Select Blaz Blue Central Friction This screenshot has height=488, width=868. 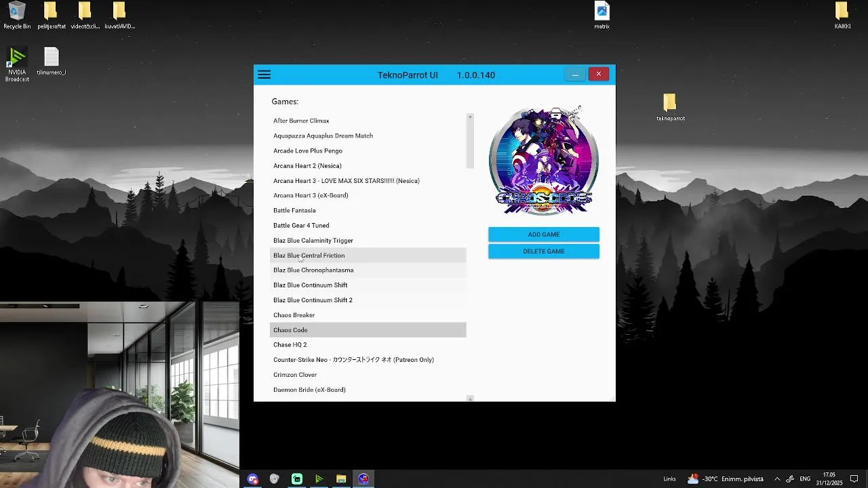click(x=368, y=256)
